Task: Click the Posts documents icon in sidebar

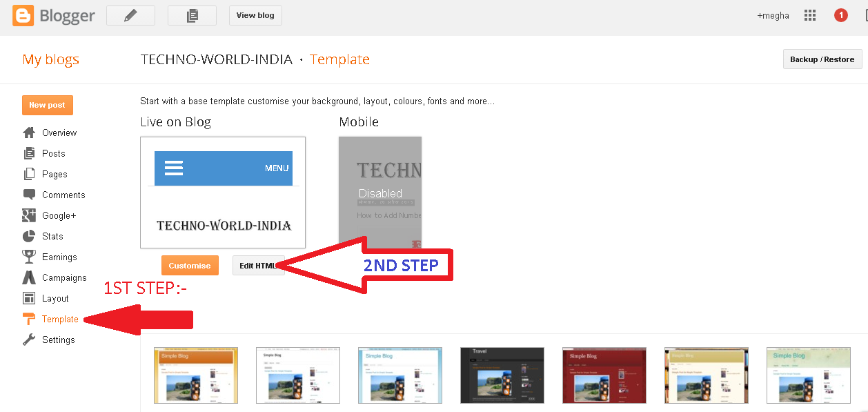Action: coord(29,153)
